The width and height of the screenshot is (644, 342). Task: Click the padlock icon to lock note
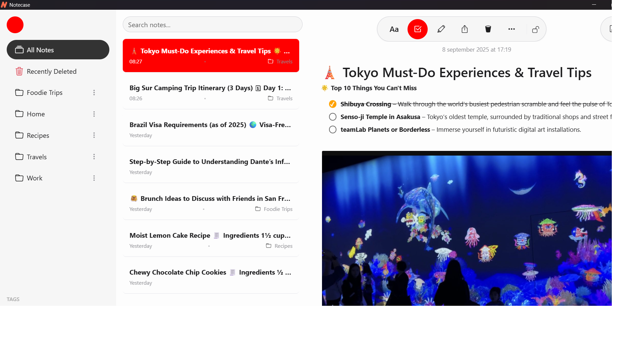(x=536, y=30)
